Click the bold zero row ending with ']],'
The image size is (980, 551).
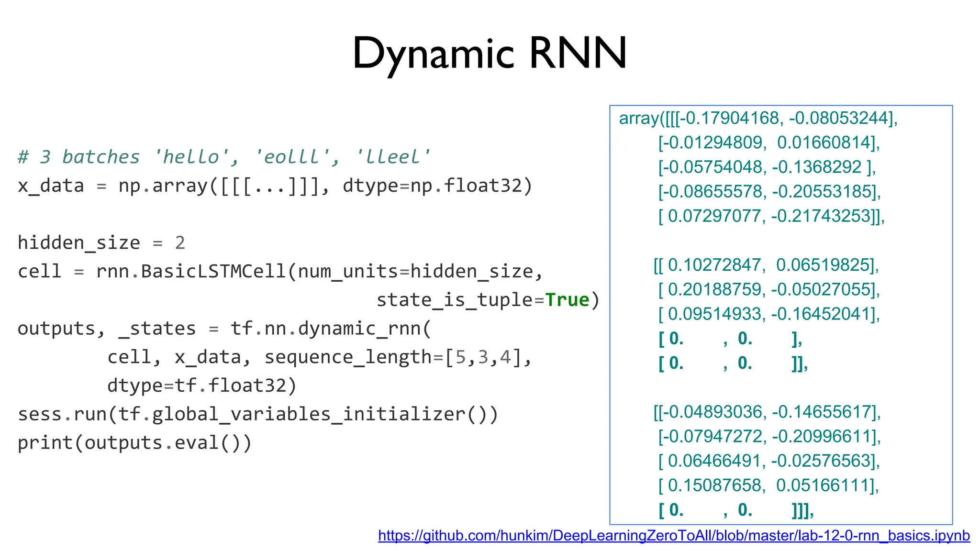pos(733,364)
